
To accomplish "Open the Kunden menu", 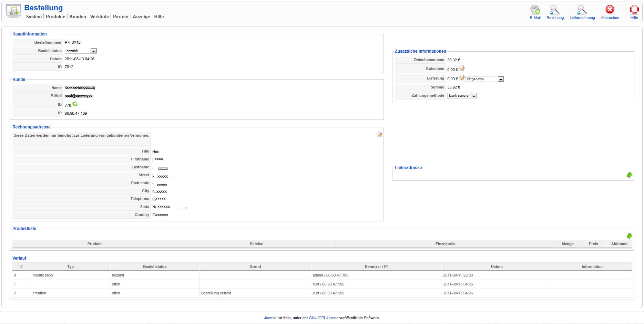I will point(78,17).
